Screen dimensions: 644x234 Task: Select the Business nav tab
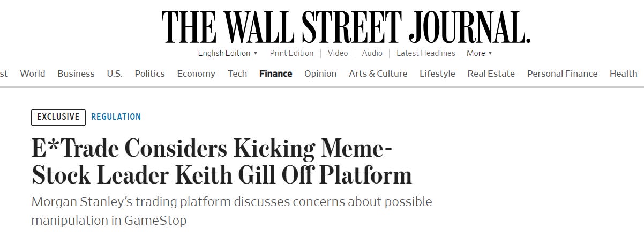(x=76, y=74)
